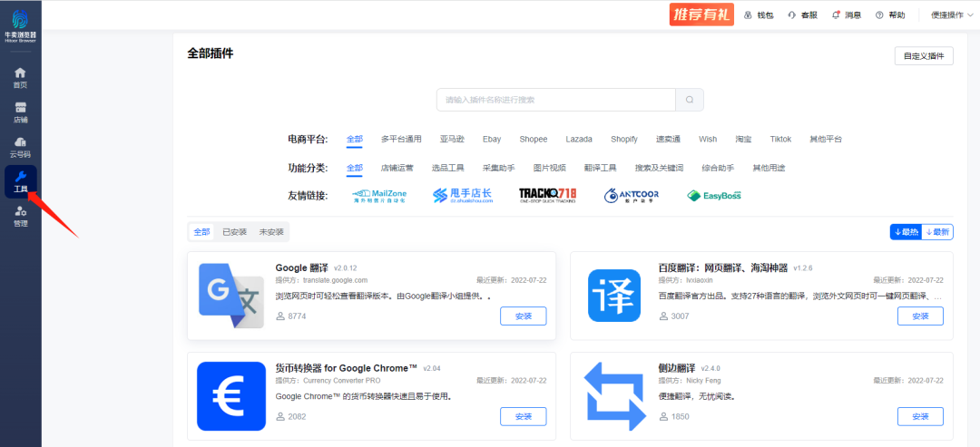Filter platform by Lazada
980x447 pixels.
579,140
